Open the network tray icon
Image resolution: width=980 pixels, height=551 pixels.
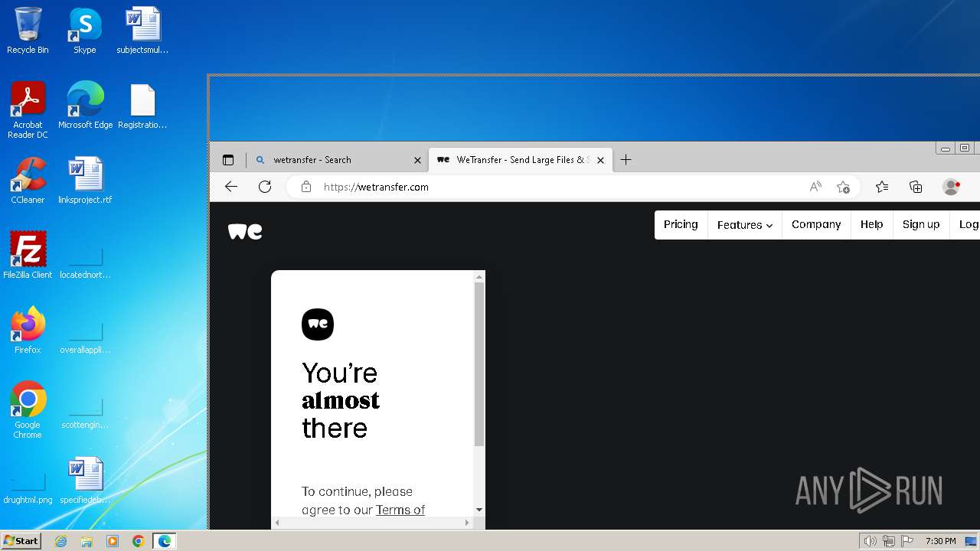click(x=888, y=541)
